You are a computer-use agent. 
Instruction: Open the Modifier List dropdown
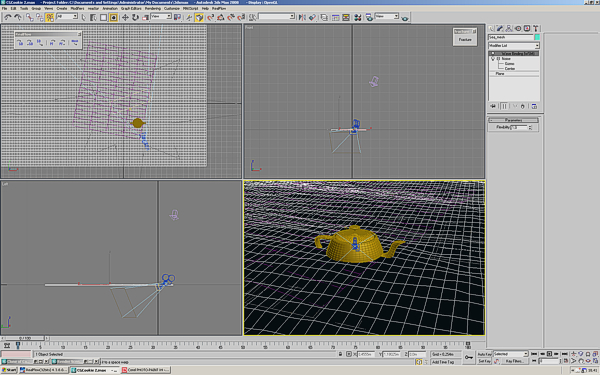(514, 46)
